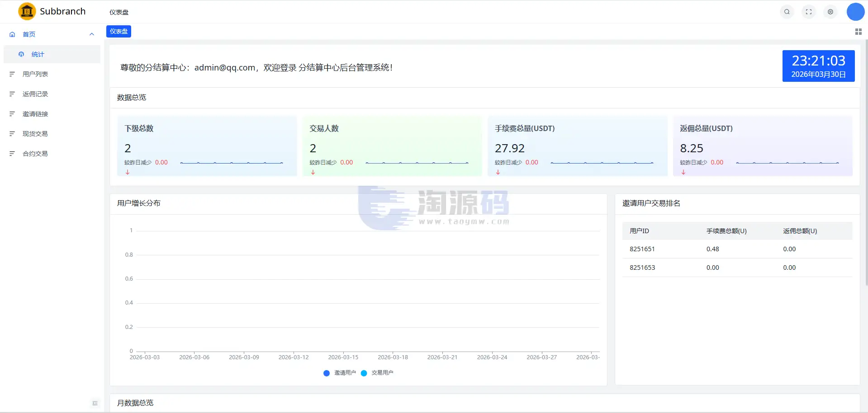Select the blue 仪表盘 tab
868x413 pixels.
click(119, 31)
